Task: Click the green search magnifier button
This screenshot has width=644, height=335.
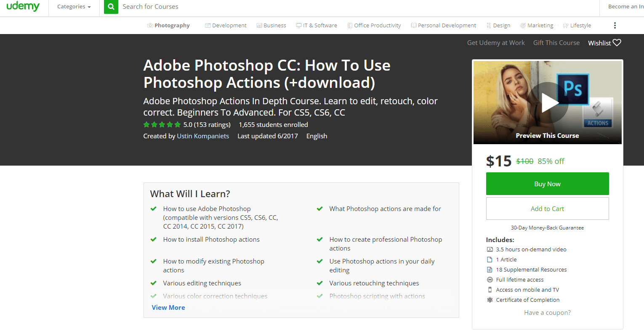Action: [111, 7]
